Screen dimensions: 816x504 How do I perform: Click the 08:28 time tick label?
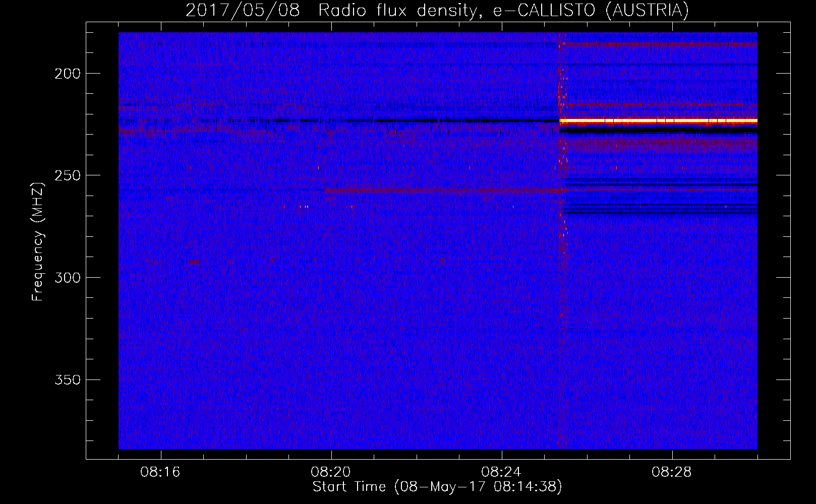coord(672,472)
